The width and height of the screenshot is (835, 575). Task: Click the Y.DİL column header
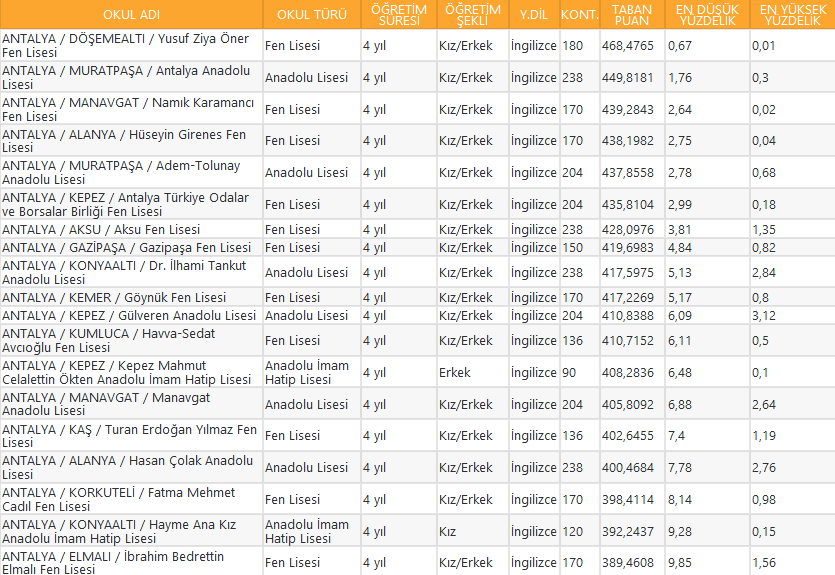pyautogui.click(x=533, y=15)
